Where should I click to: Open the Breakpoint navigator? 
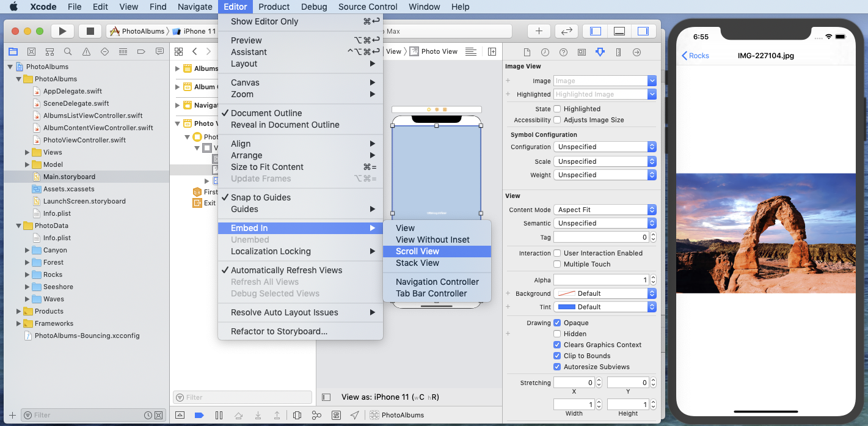(141, 52)
